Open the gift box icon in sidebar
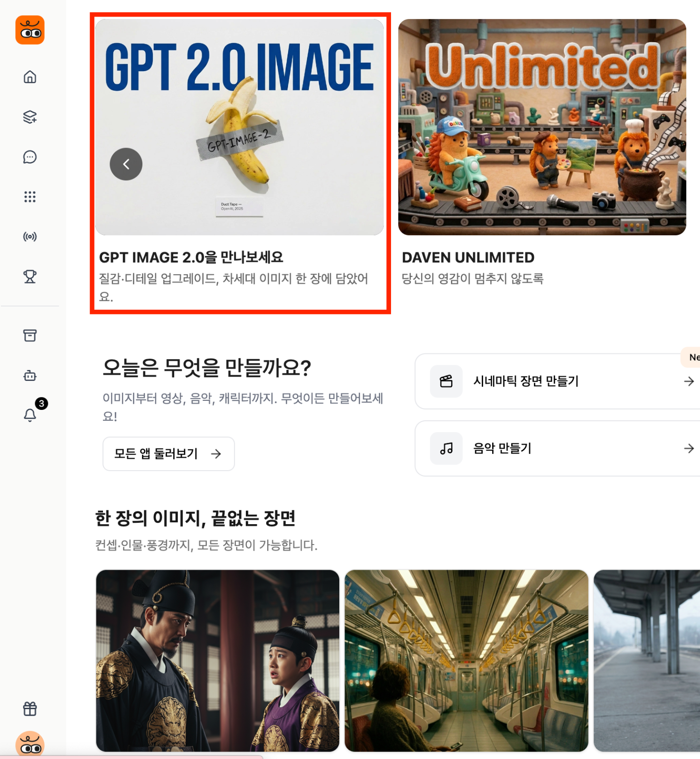Screen dimensions: 700x759 30,709
